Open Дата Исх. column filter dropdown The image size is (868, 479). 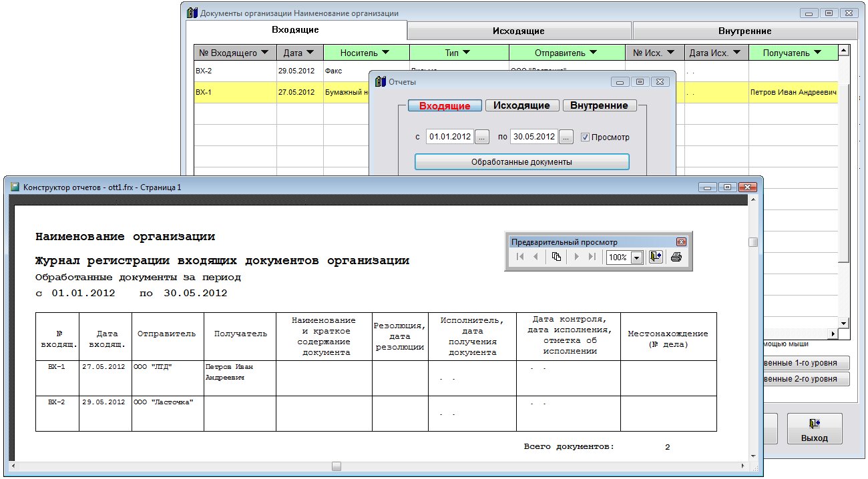pyautogui.click(x=736, y=53)
